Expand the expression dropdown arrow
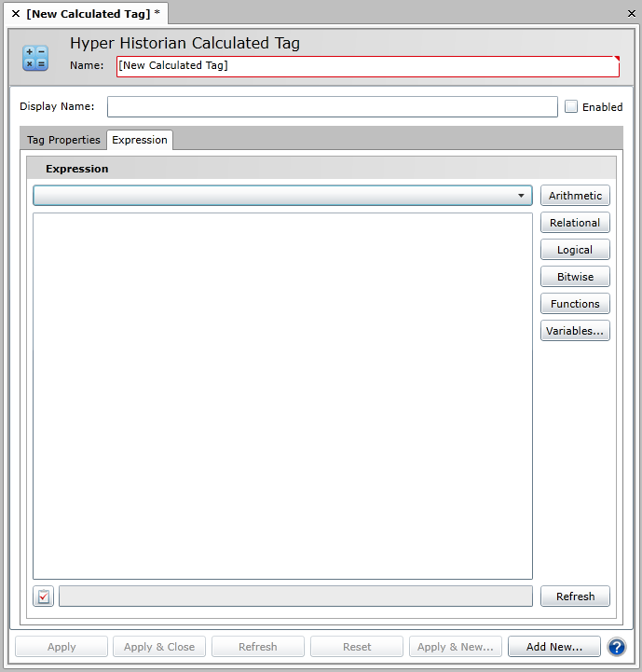The height and width of the screenshot is (672, 642). point(521,196)
